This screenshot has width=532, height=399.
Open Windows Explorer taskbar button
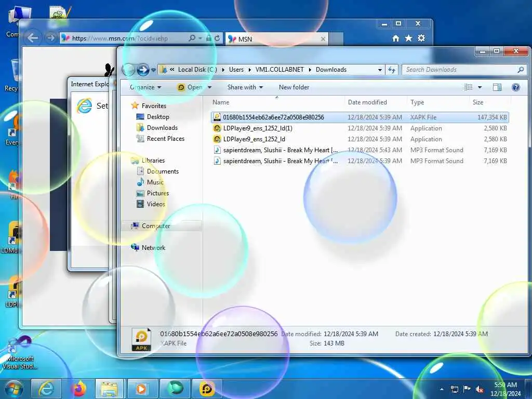click(x=110, y=389)
